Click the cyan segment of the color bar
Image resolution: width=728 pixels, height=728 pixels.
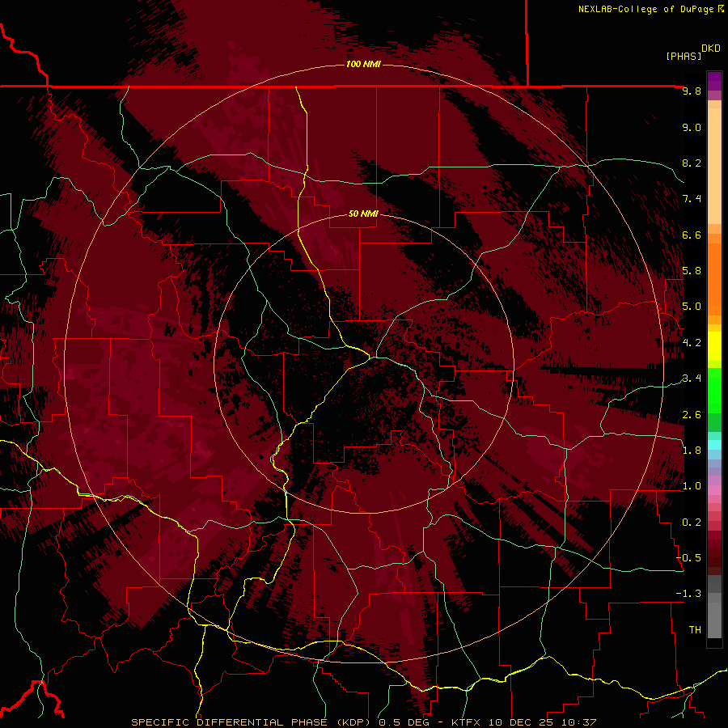coord(714,444)
